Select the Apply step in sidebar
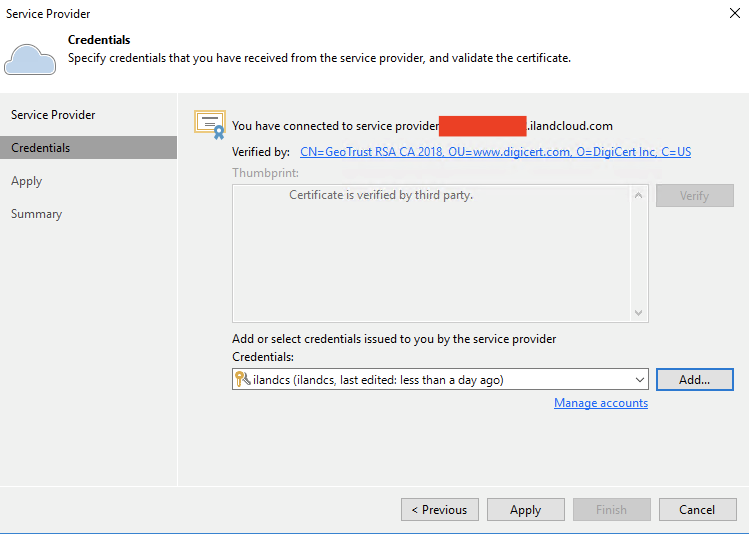The width and height of the screenshot is (749, 535). point(27,181)
